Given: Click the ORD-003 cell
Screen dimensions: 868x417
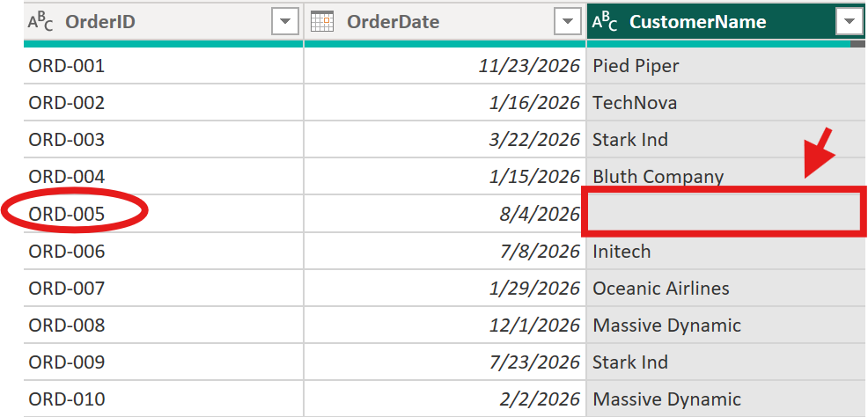Looking at the screenshot, I should pyautogui.click(x=164, y=139).
